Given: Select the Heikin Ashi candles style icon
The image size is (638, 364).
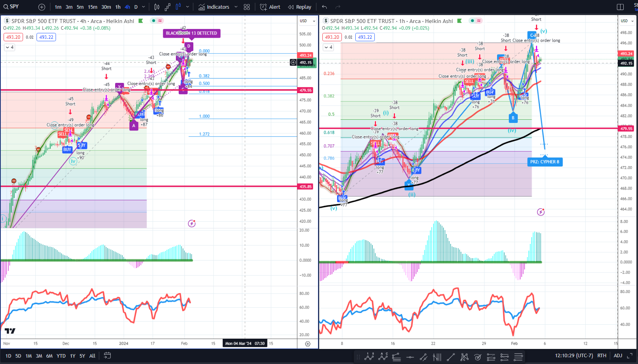Looking at the screenshot, I should [x=178, y=7].
